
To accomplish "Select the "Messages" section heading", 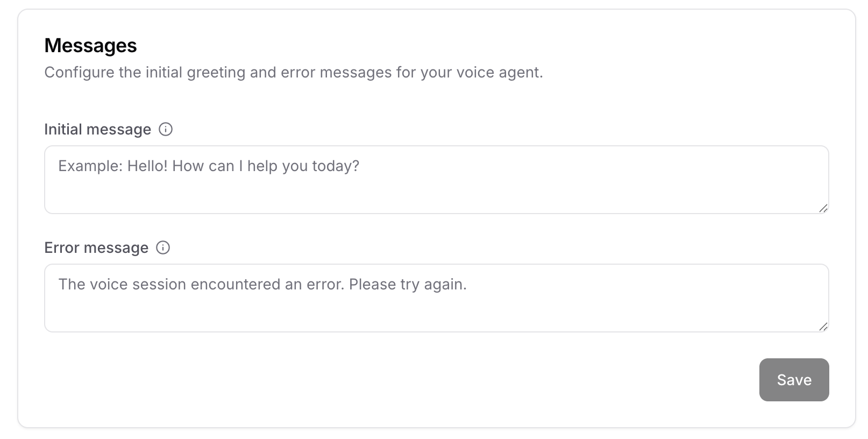I will click(x=90, y=46).
